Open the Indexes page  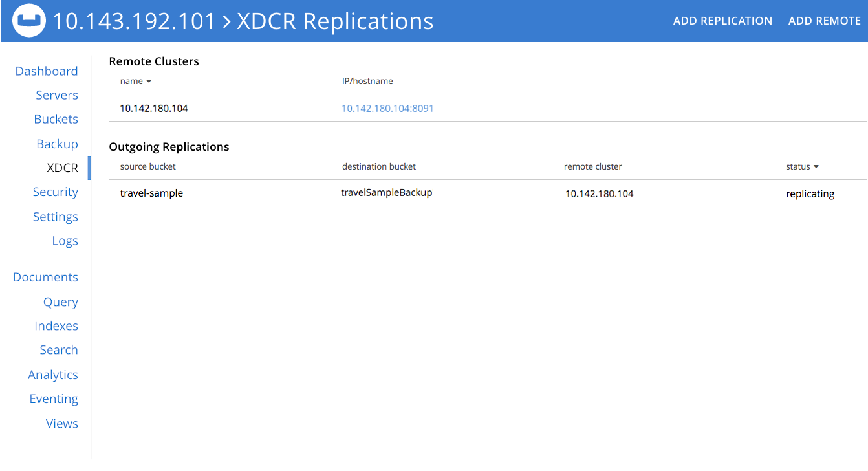[x=56, y=325]
